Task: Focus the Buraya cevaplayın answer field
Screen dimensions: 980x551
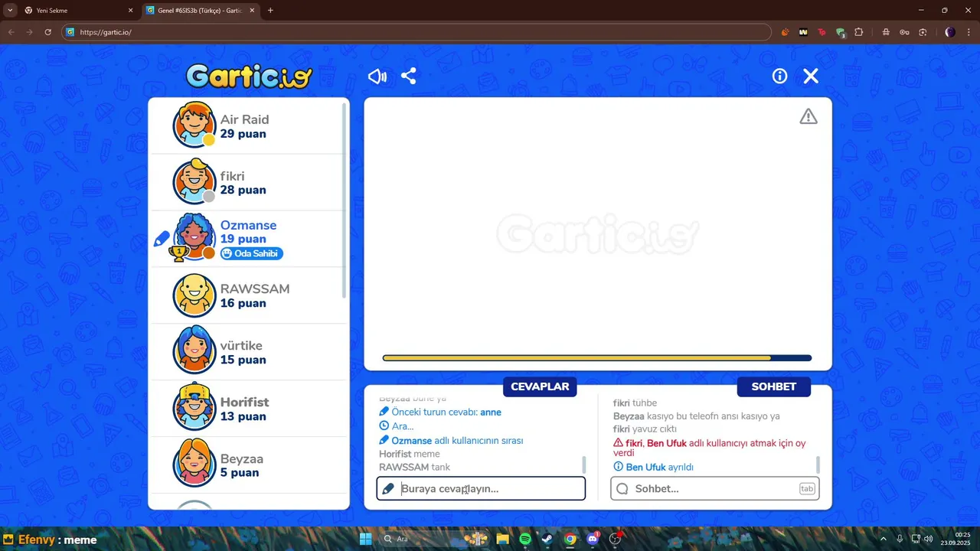Action: (x=481, y=488)
